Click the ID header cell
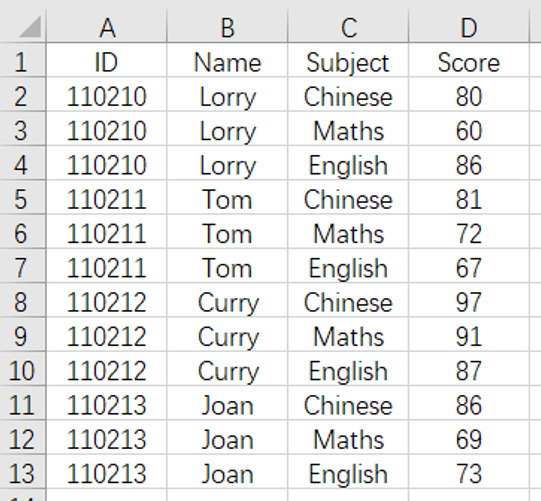Screen dimensions: 541x501 107,60
